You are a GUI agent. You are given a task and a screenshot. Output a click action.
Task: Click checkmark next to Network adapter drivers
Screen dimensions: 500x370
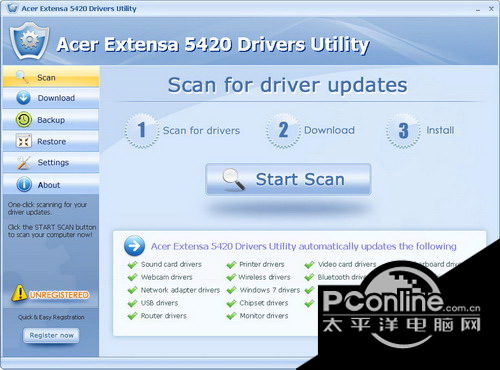(x=133, y=290)
